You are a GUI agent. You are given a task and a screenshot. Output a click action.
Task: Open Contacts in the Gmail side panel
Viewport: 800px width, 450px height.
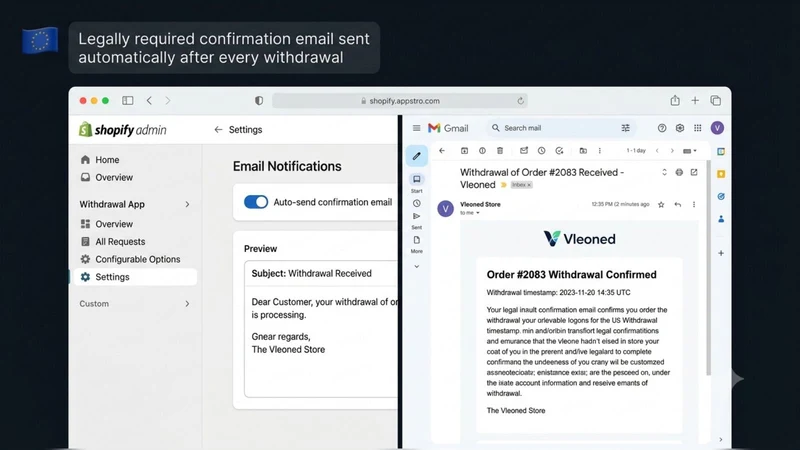[721, 219]
